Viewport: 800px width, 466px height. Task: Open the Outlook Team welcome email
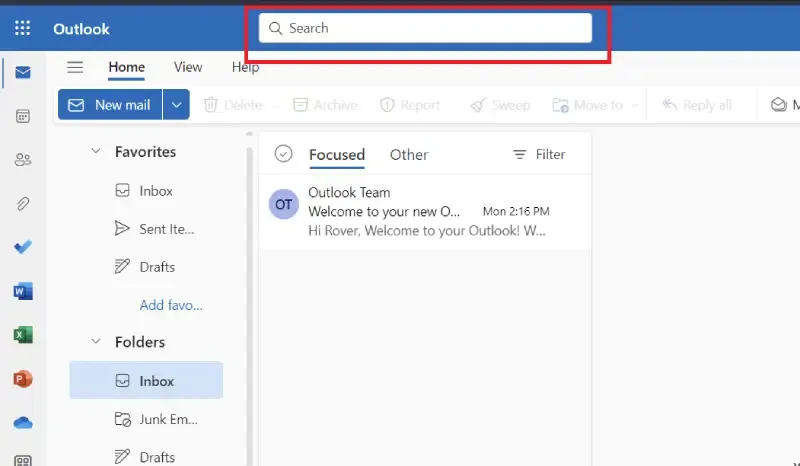tap(425, 211)
